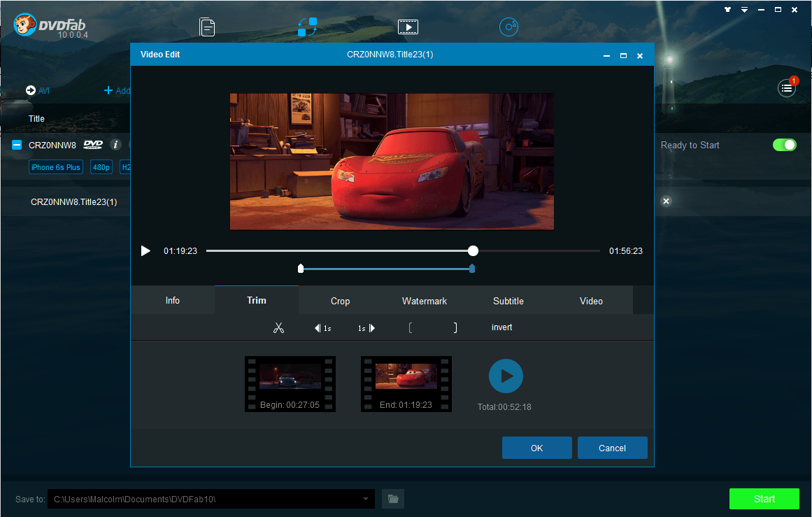Image resolution: width=812 pixels, height=517 pixels.
Task: Click the video preview frame
Action: pyautogui.click(x=392, y=161)
